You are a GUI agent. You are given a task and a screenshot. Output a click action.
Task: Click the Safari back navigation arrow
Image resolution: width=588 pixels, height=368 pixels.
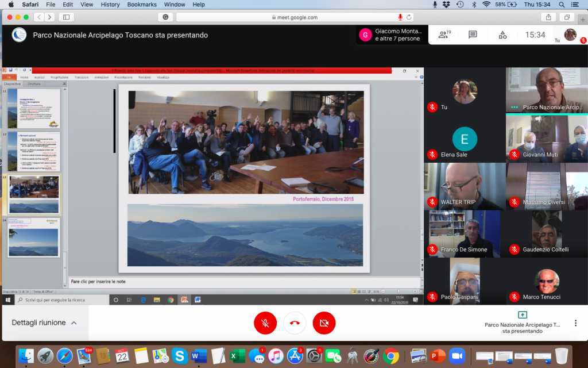pyautogui.click(x=38, y=17)
